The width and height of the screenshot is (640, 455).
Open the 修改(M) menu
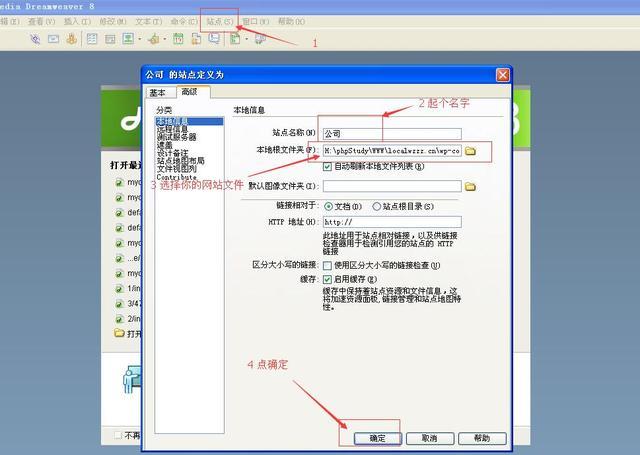tap(113, 21)
